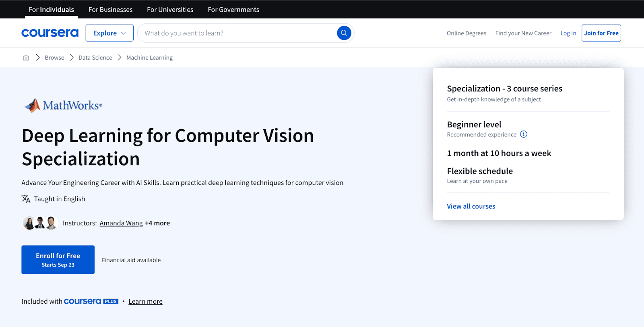Image resolution: width=644 pixels, height=327 pixels.
Task: Click the Beginner level heading
Action: click(x=474, y=124)
